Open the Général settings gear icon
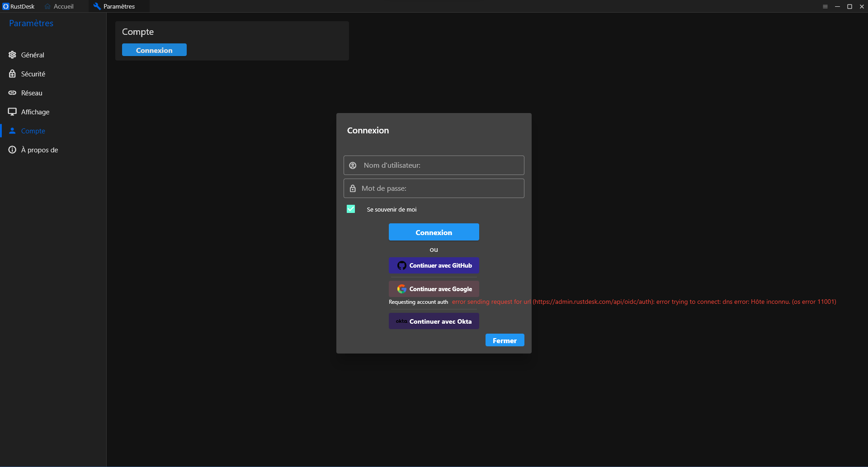Image resolution: width=868 pixels, height=467 pixels. [x=12, y=55]
